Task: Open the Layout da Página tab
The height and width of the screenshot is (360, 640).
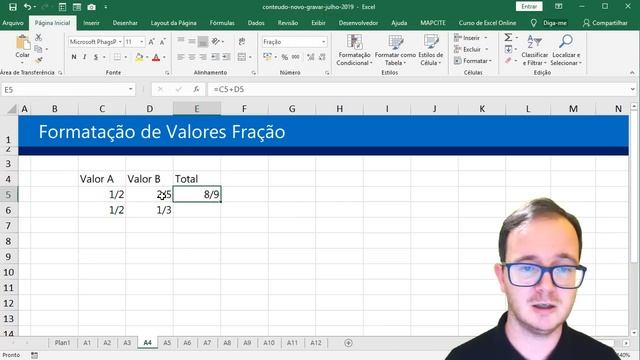Action: pos(173,23)
